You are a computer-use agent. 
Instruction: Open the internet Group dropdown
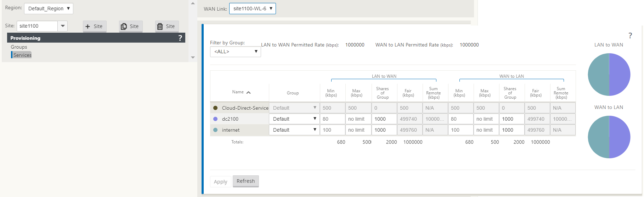(294, 130)
